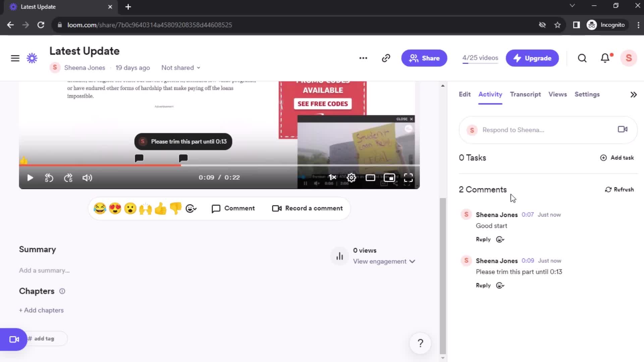
Task: Click the emoji reaction clapping hands icon
Action: pyautogui.click(x=145, y=208)
